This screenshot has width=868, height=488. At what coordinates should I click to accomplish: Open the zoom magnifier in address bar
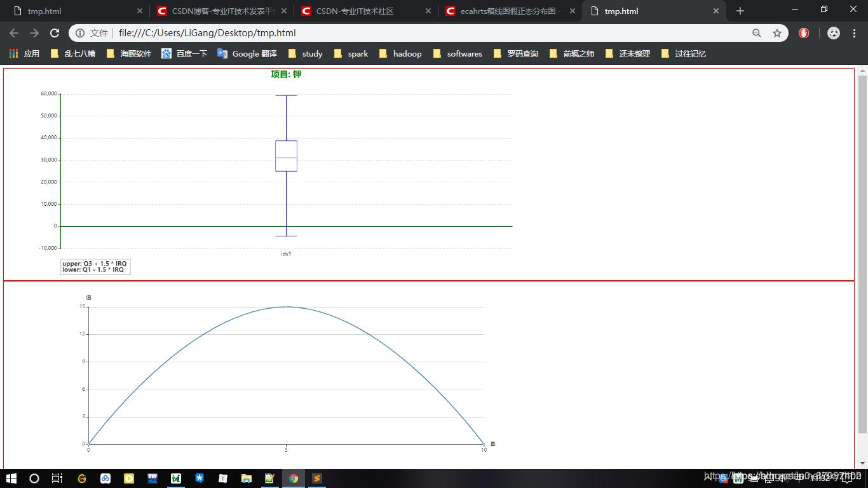point(756,33)
